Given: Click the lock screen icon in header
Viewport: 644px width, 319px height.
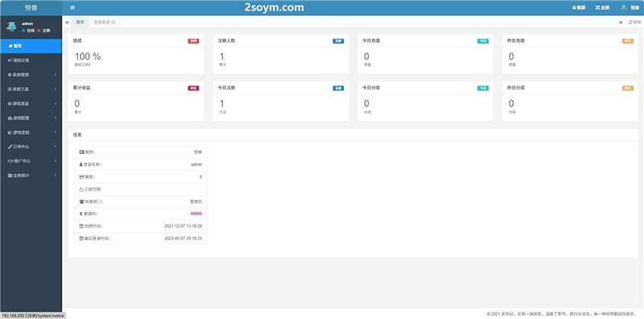Looking at the screenshot, I should [574, 7].
